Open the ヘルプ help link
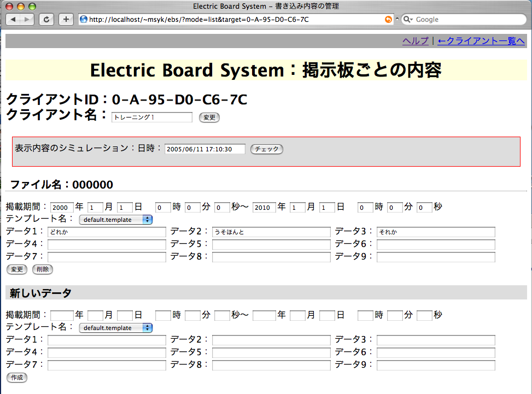 coord(416,41)
